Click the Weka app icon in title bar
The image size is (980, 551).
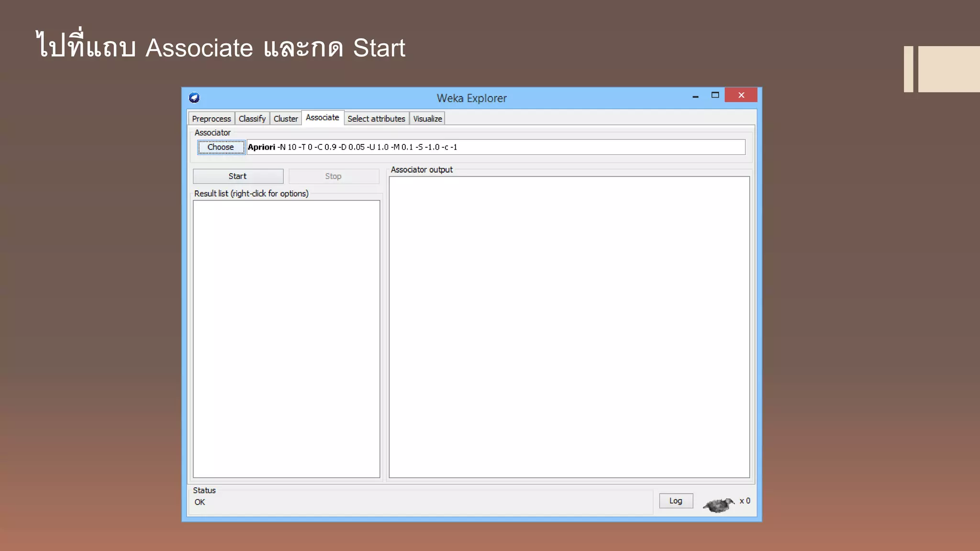[194, 98]
